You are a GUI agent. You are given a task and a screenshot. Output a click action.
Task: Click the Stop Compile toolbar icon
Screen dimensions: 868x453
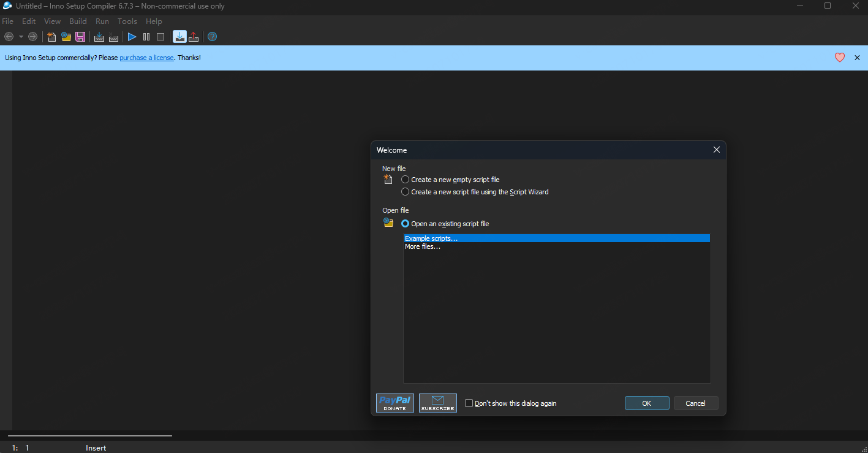tap(113, 37)
